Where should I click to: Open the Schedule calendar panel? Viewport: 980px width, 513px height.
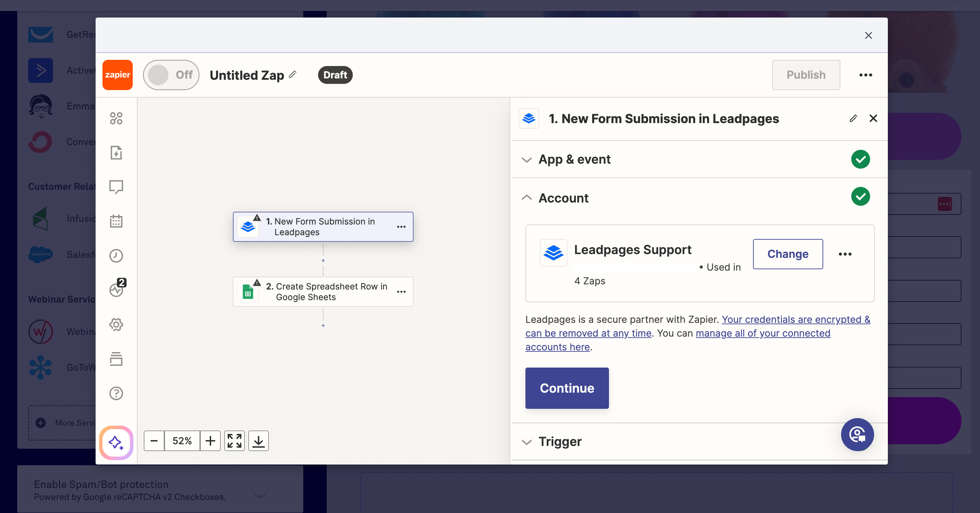pos(117,221)
